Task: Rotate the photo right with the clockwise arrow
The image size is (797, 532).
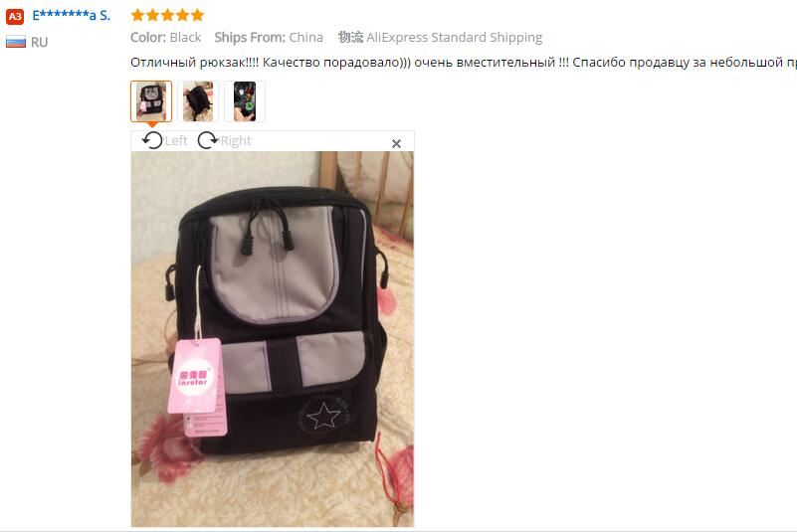Action: coord(207,140)
